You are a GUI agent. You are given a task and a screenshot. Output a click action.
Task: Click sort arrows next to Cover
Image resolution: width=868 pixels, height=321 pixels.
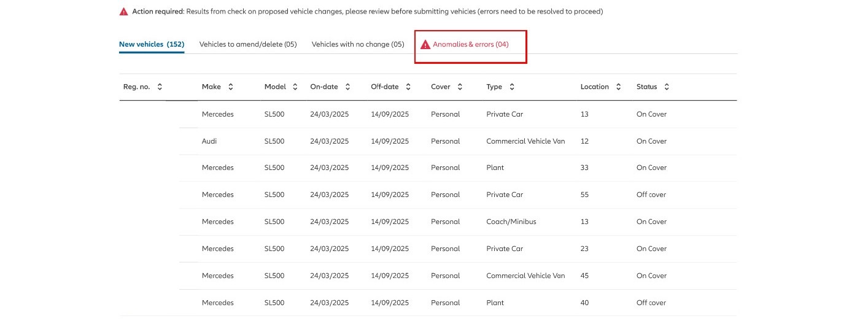click(x=460, y=87)
